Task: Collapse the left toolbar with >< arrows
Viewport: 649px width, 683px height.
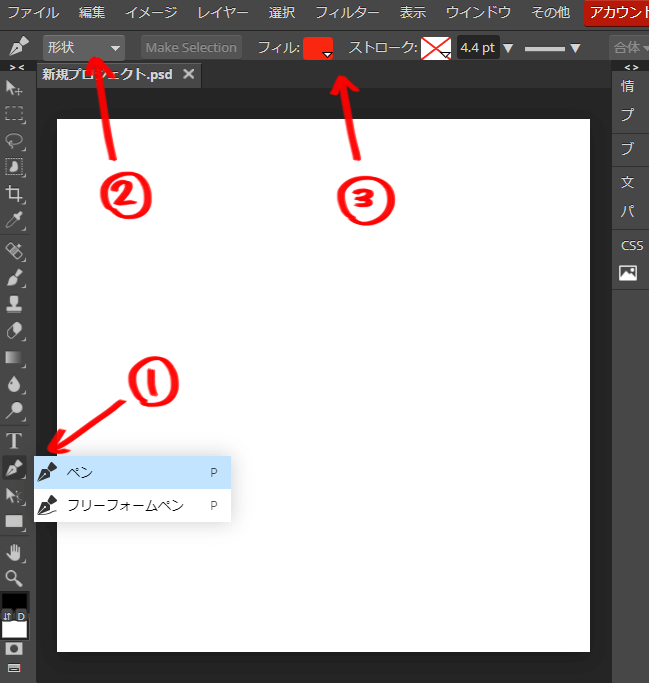Action: coord(17,67)
